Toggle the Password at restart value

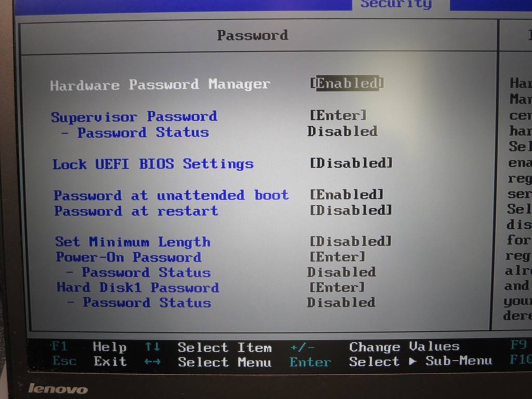pyautogui.click(x=351, y=210)
